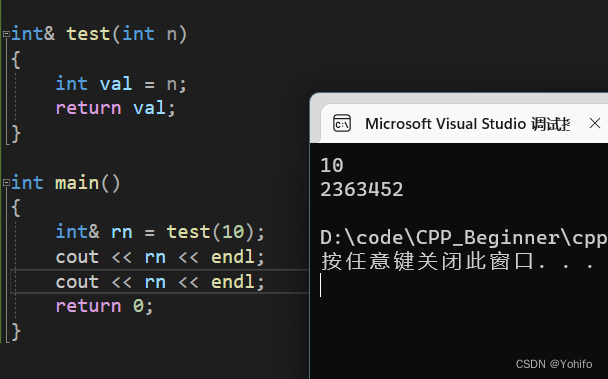Click the line 'int val = n;'
The height and width of the screenshot is (379, 608).
point(121,84)
